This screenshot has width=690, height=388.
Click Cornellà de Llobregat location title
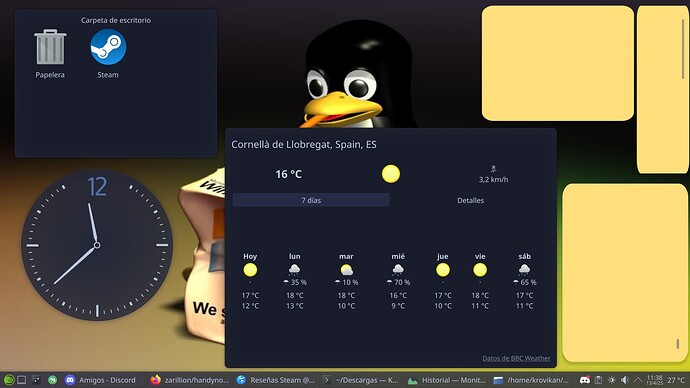pyautogui.click(x=304, y=144)
